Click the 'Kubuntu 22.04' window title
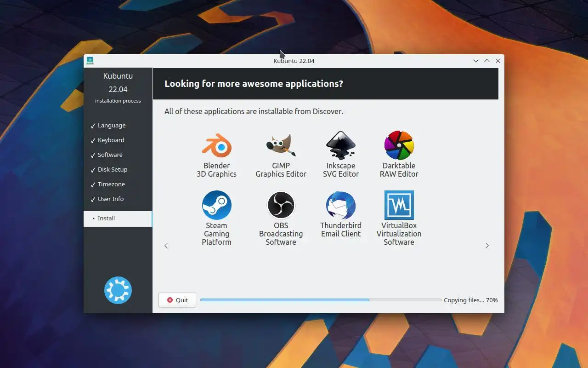This screenshot has width=588, height=368. tap(294, 61)
